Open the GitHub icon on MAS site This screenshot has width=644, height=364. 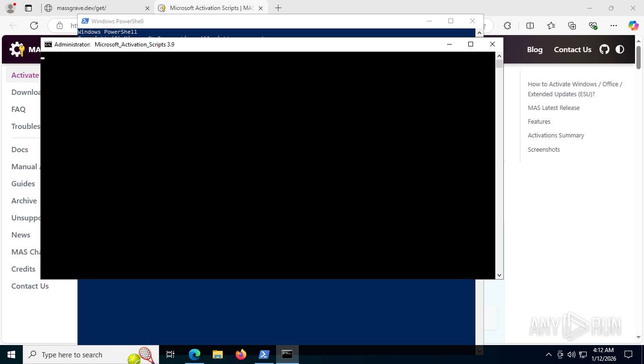(x=604, y=49)
